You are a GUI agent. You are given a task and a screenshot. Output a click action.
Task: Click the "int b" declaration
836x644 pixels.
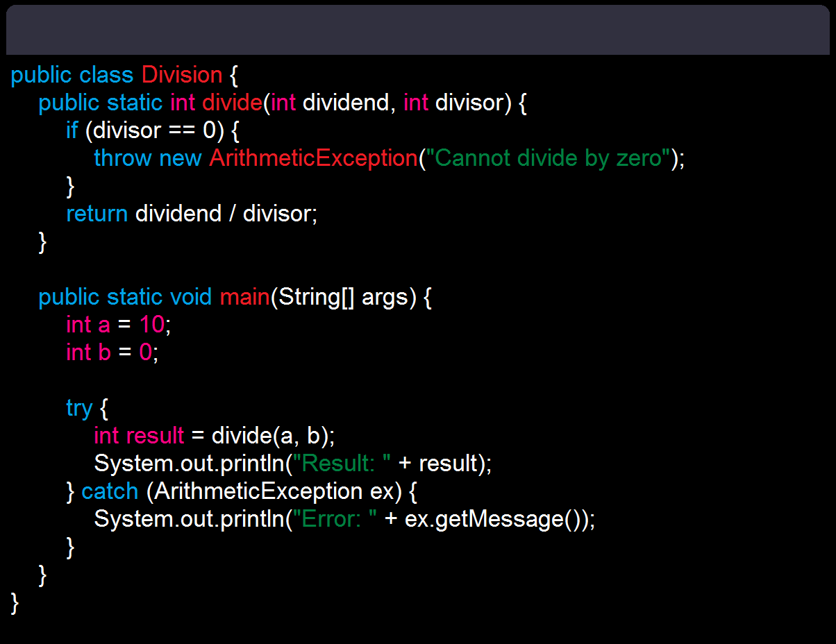tap(88, 353)
